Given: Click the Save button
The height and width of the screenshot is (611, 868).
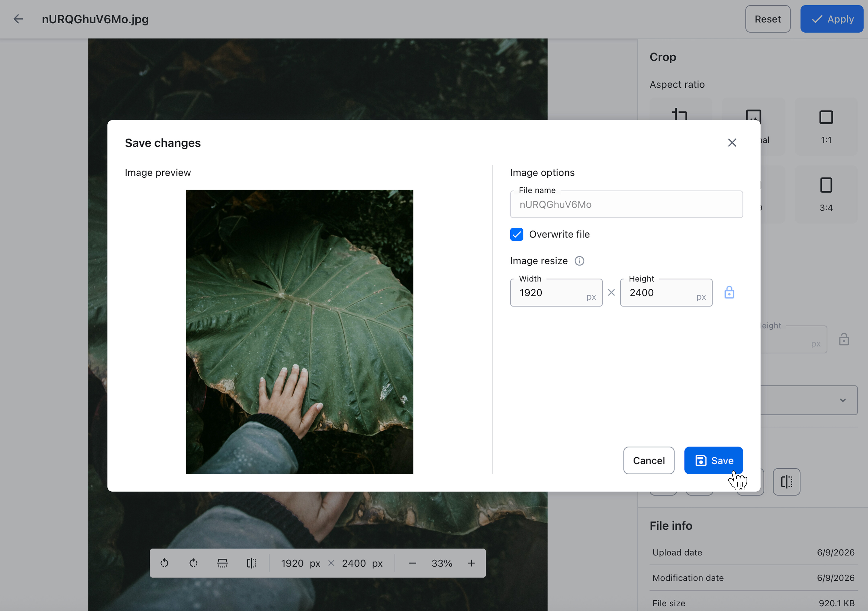Looking at the screenshot, I should click(x=713, y=461).
